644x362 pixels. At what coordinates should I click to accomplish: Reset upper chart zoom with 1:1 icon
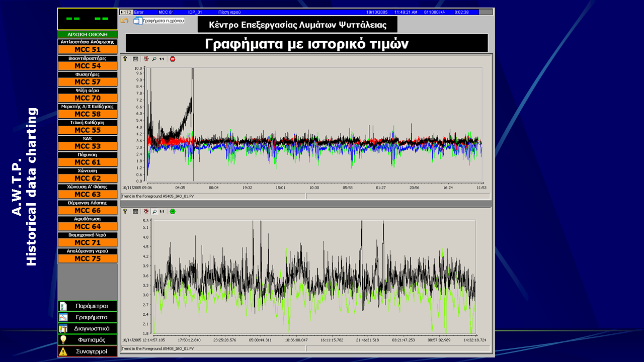162,59
